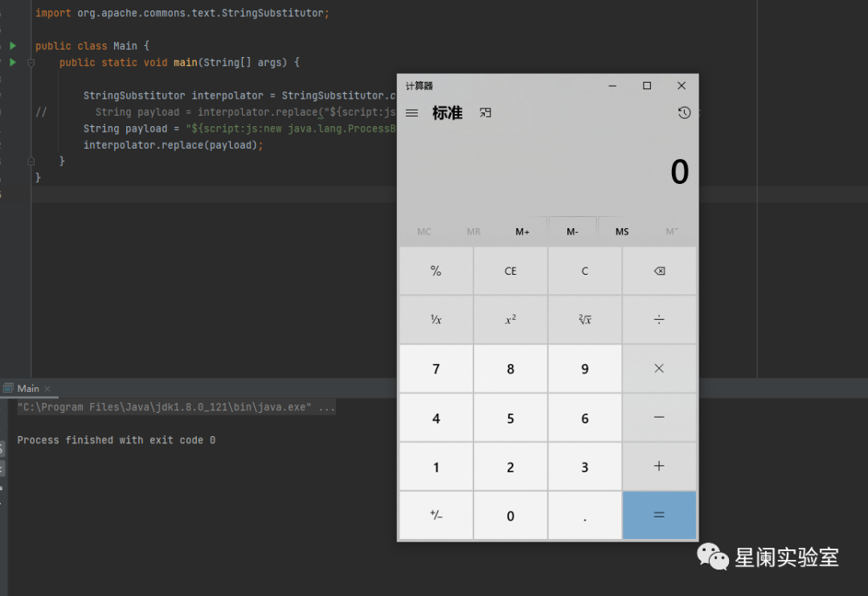Select the Main run tab
Viewport: 868px width, 596px height.
tap(28, 389)
